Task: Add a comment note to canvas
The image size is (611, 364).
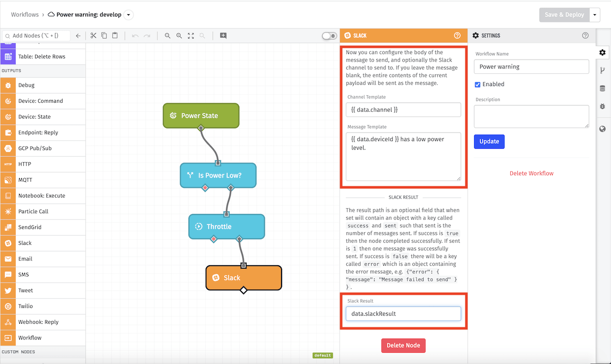Action: click(223, 36)
